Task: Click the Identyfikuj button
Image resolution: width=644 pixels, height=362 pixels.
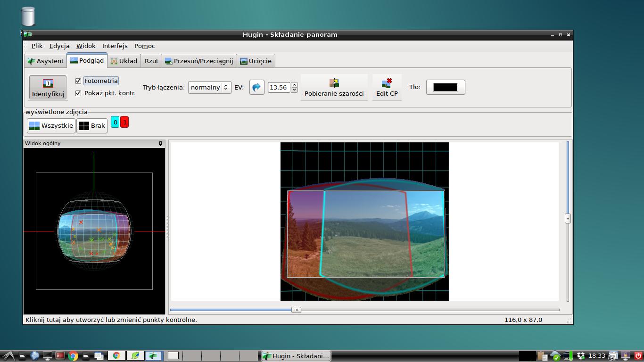Action: tap(48, 88)
